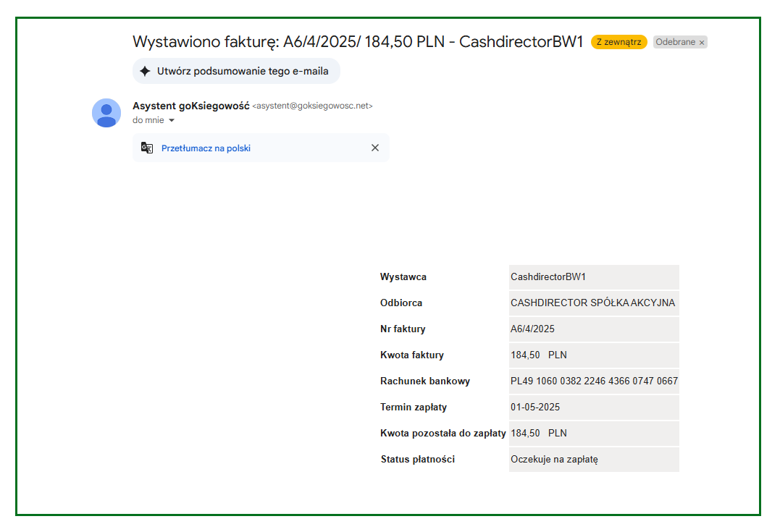Click the 'Kwota faktury' row label
Screen dimensions: 780x532
[x=412, y=355]
